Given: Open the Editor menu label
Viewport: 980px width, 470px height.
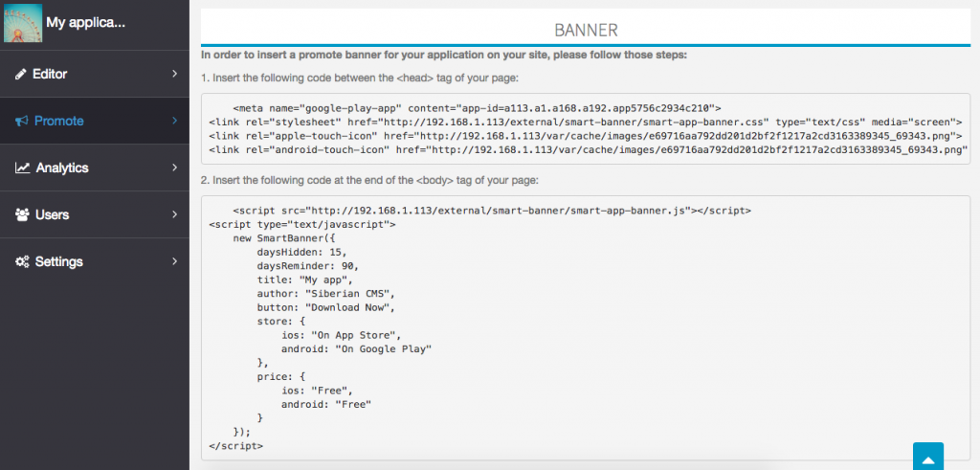Looking at the screenshot, I should pos(50,74).
